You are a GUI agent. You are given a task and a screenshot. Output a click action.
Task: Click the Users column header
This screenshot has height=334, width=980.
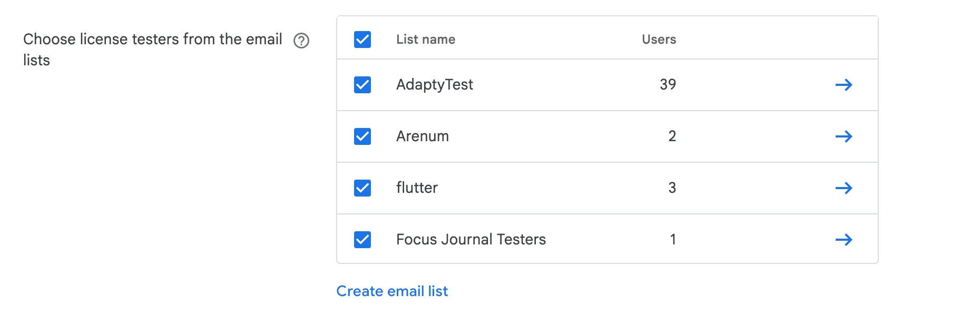659,40
